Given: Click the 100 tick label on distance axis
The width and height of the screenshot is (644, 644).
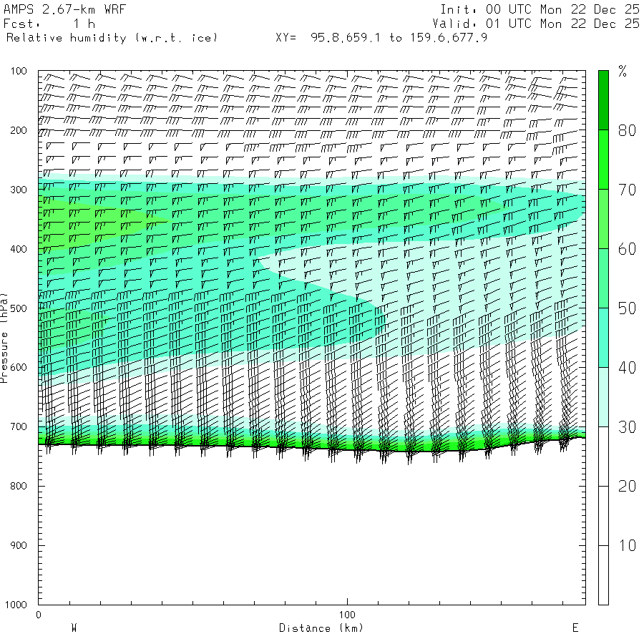Looking at the screenshot, I should [347, 615].
